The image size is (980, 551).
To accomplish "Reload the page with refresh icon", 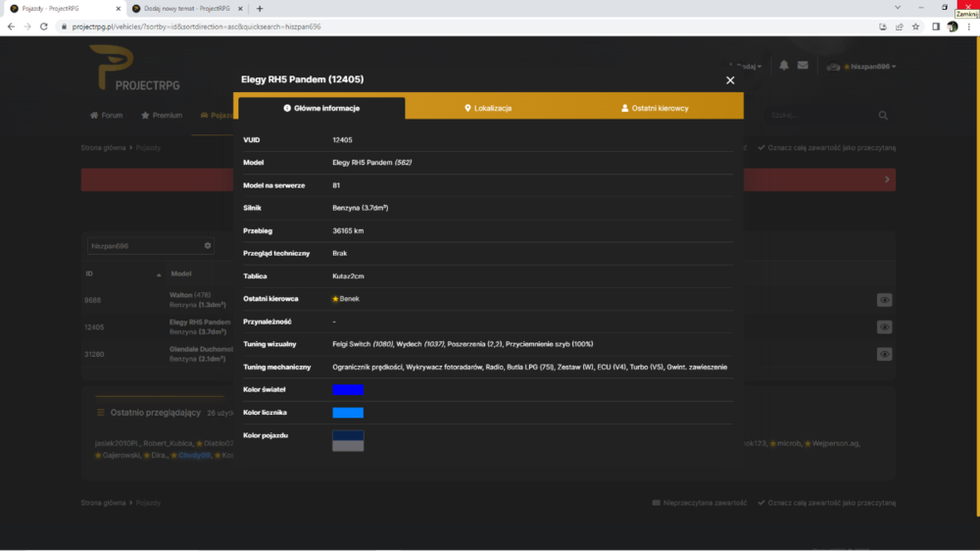I will (44, 26).
